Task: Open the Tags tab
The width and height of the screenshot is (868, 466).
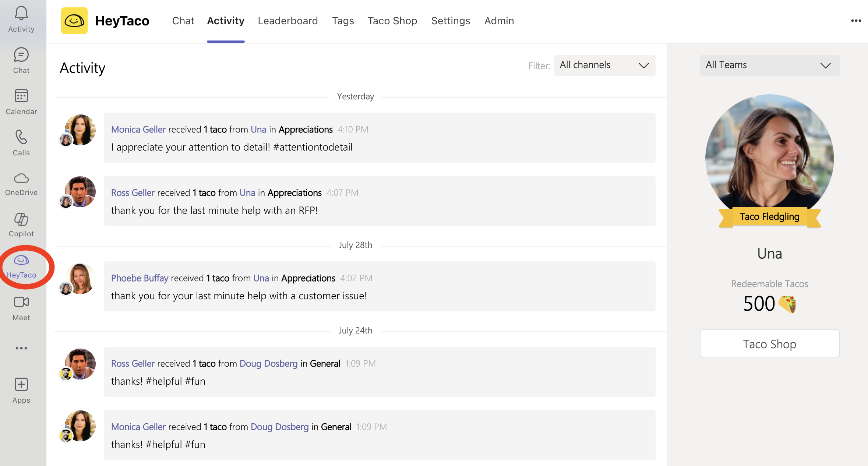Action: tap(343, 21)
